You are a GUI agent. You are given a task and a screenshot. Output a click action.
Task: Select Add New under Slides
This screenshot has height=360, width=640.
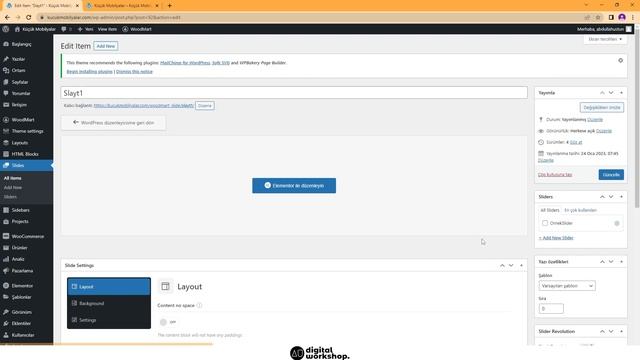click(x=13, y=187)
